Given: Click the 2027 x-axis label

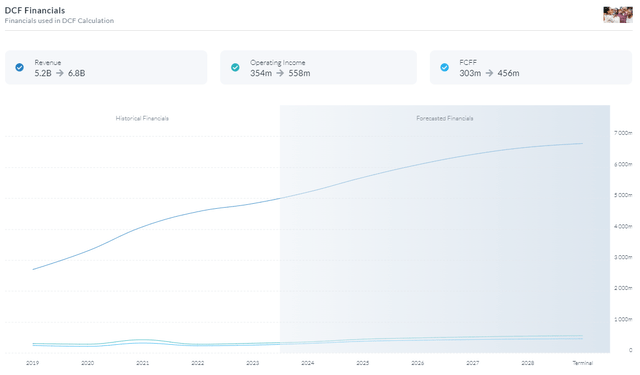Looking at the screenshot, I should 473,363.
